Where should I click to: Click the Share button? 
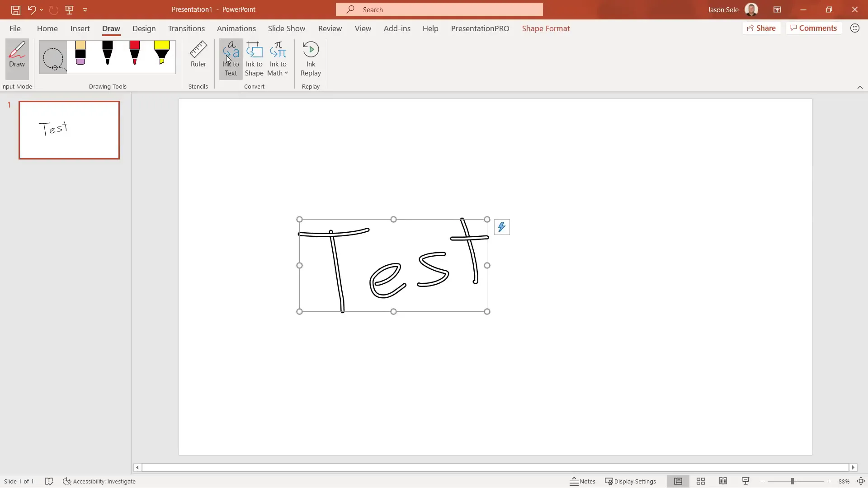[761, 28]
